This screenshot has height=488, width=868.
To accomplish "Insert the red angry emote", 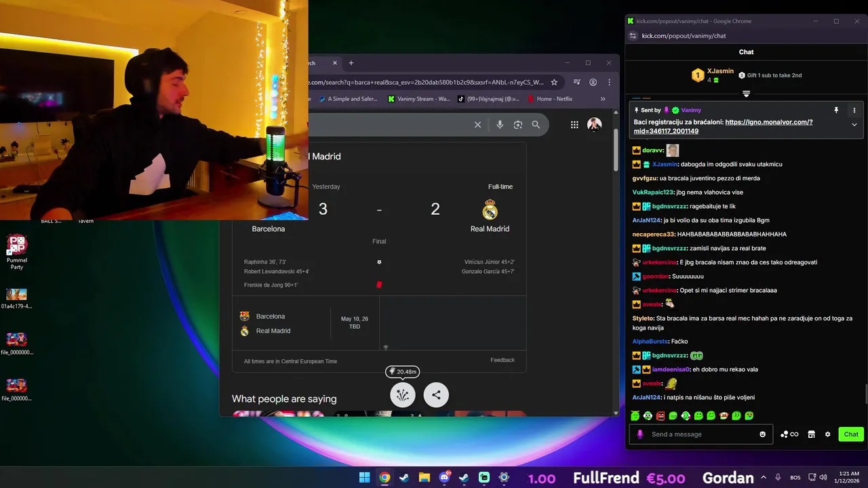I will [x=660, y=415].
